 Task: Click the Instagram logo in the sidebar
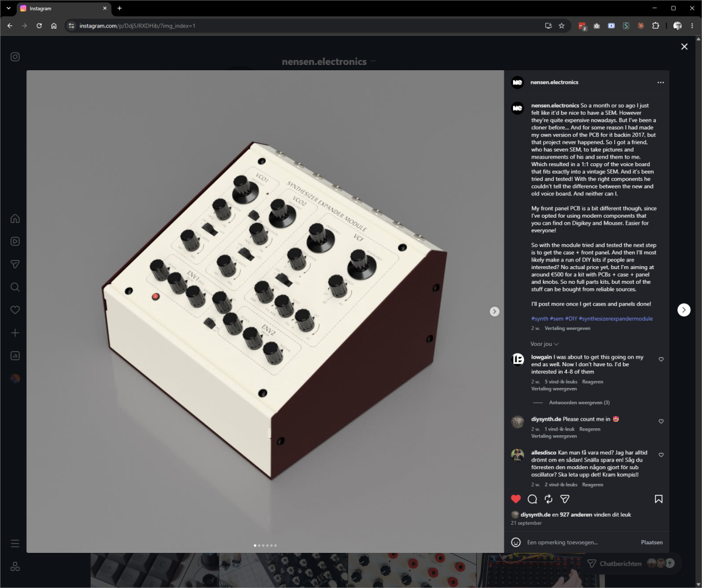coord(15,57)
